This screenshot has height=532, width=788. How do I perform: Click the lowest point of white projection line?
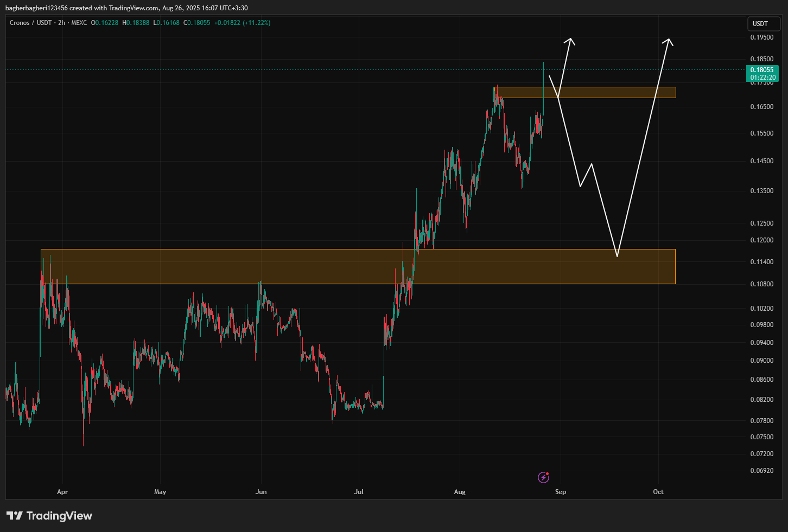(x=617, y=256)
